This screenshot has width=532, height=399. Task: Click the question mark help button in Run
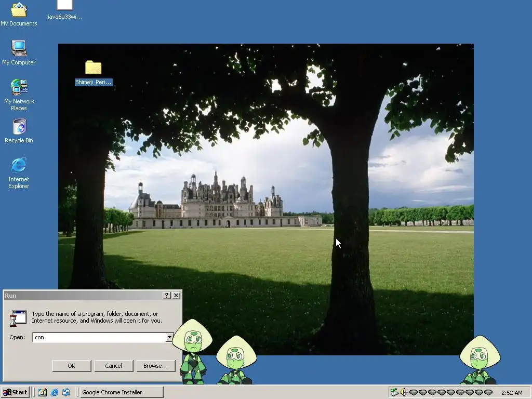tap(166, 296)
